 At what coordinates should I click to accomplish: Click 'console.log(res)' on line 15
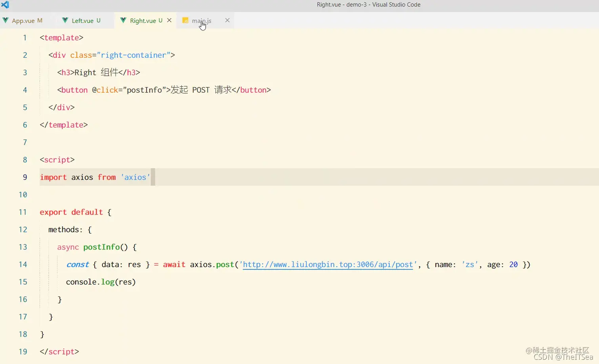(x=101, y=282)
